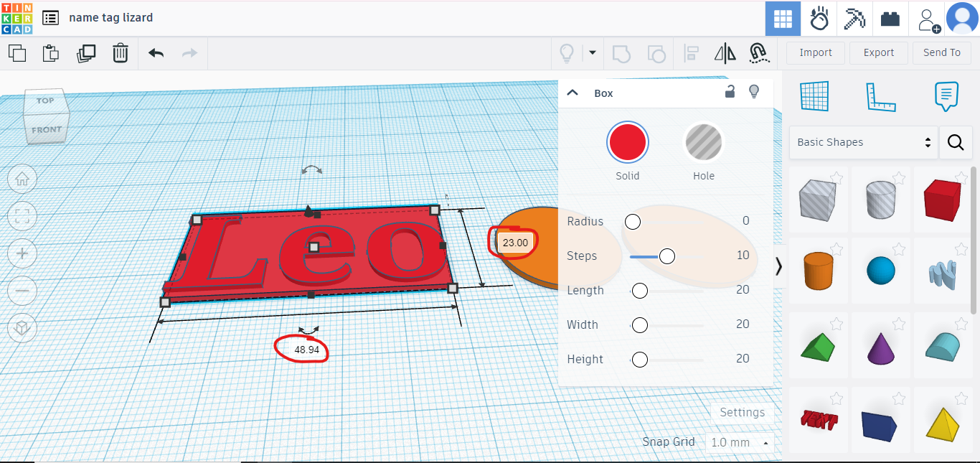980x463 pixels.
Task: Click Home view button
Action: click(x=22, y=179)
